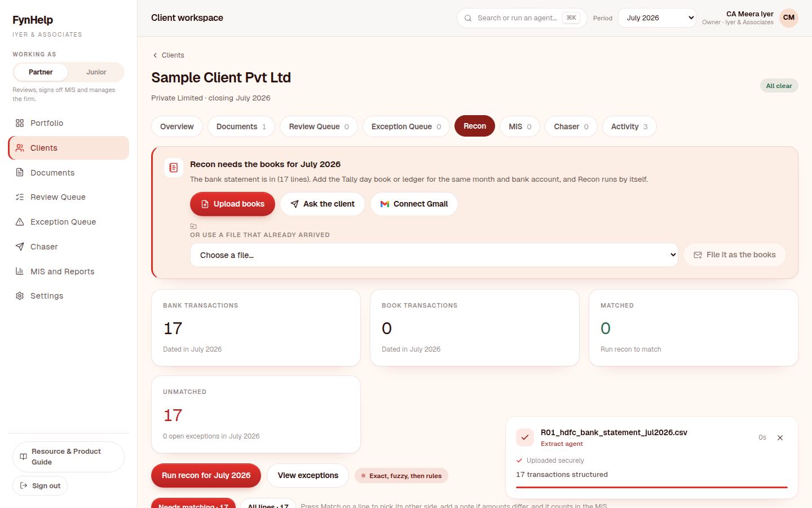Switch to the MIS tab
This screenshot has height=508, width=812.
520,126
